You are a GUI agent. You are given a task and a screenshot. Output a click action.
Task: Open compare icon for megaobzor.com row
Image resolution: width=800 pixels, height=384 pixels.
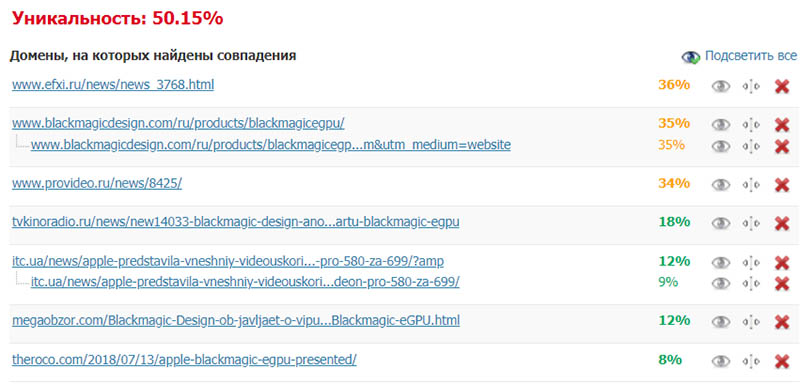coord(751,322)
